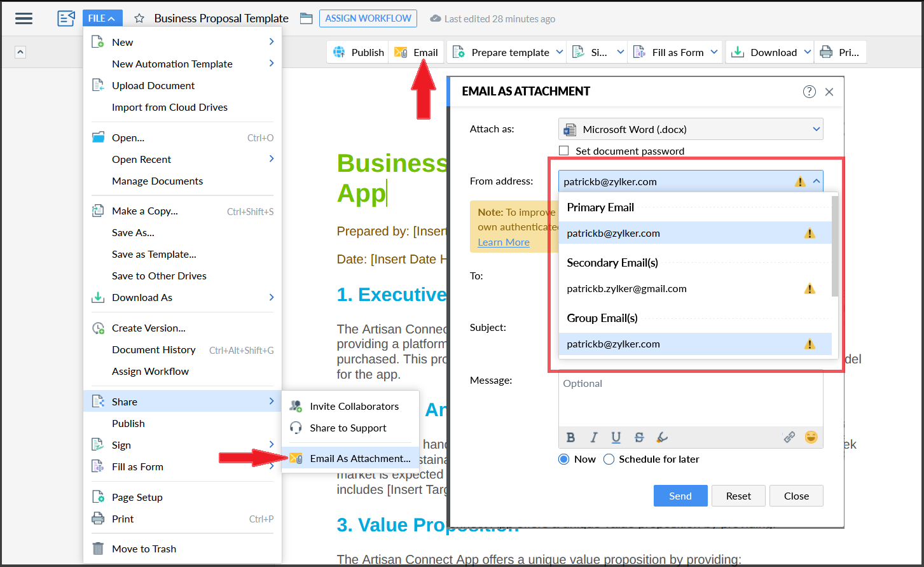Screen dimensions: 924x567
Task: Expand the Download dropdown arrow
Action: 808,52
